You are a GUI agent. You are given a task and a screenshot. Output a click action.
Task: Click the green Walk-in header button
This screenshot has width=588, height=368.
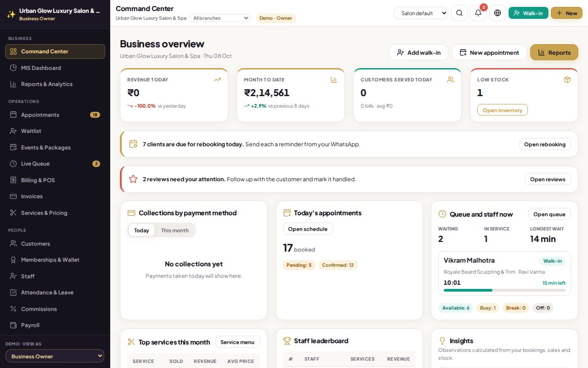pos(528,13)
